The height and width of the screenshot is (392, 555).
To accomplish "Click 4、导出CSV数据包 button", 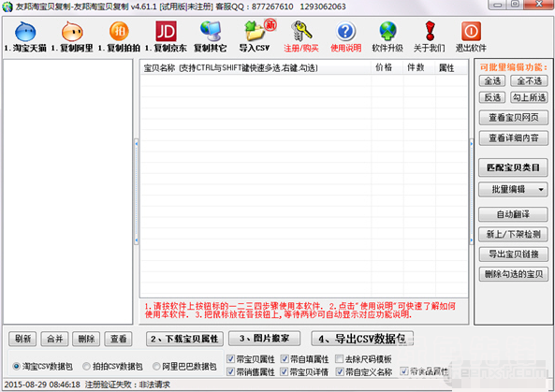I will pos(362,339).
